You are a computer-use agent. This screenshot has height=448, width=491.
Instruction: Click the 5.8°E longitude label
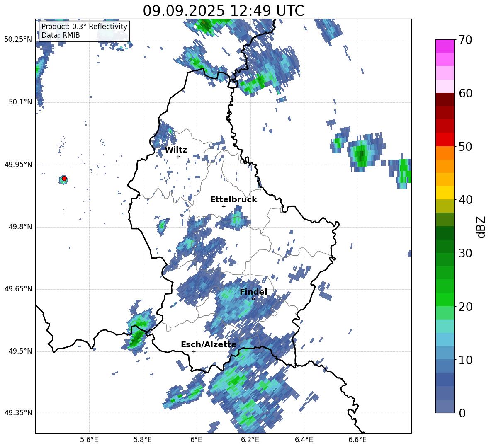pyautogui.click(x=143, y=440)
